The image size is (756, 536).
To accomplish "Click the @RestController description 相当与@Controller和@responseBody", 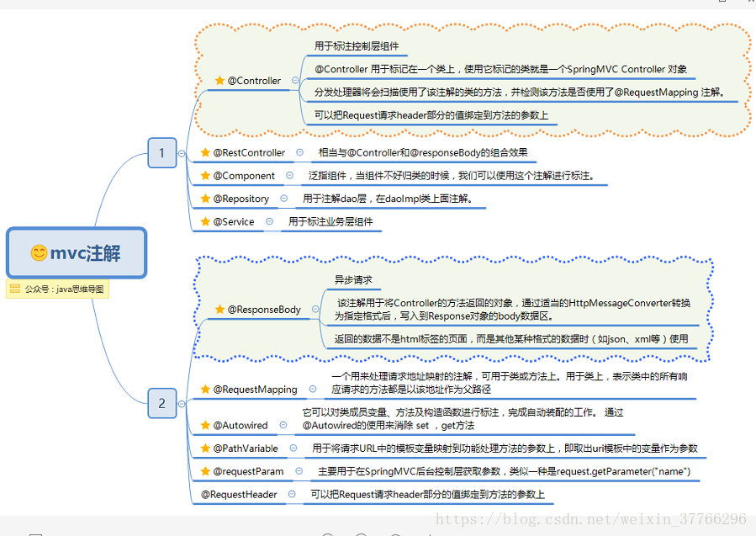I will pyautogui.click(x=423, y=152).
